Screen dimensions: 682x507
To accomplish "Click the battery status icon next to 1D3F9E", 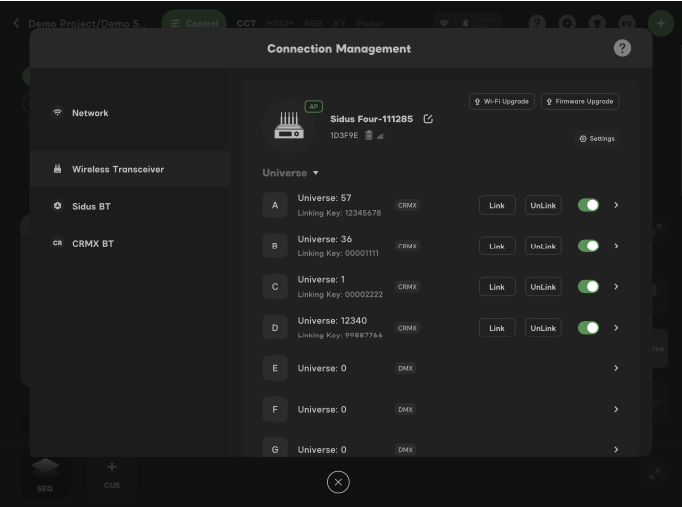I will tap(369, 135).
